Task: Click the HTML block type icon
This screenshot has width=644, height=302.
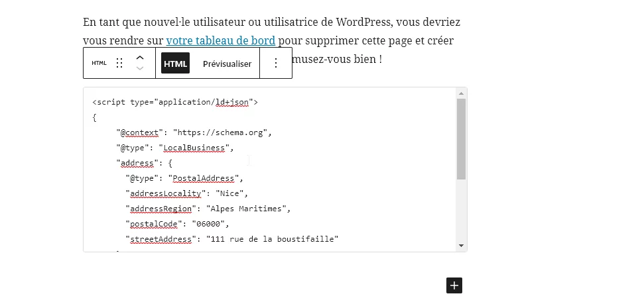Action: point(99,64)
